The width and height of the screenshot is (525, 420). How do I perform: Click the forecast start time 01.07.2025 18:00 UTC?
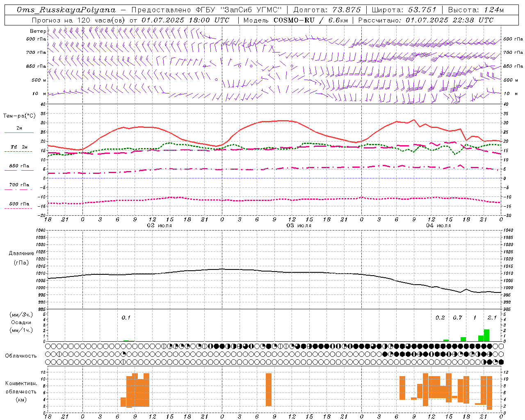click(x=185, y=20)
